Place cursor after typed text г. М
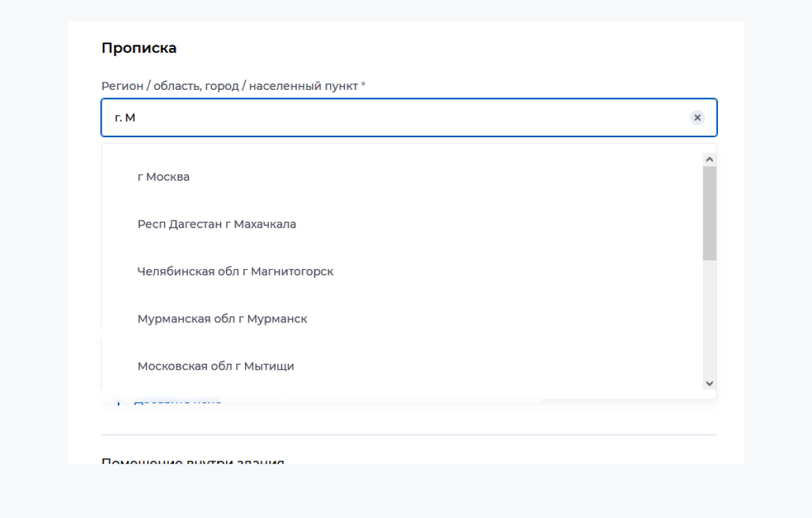This screenshot has height=518, width=812. pos(137,118)
